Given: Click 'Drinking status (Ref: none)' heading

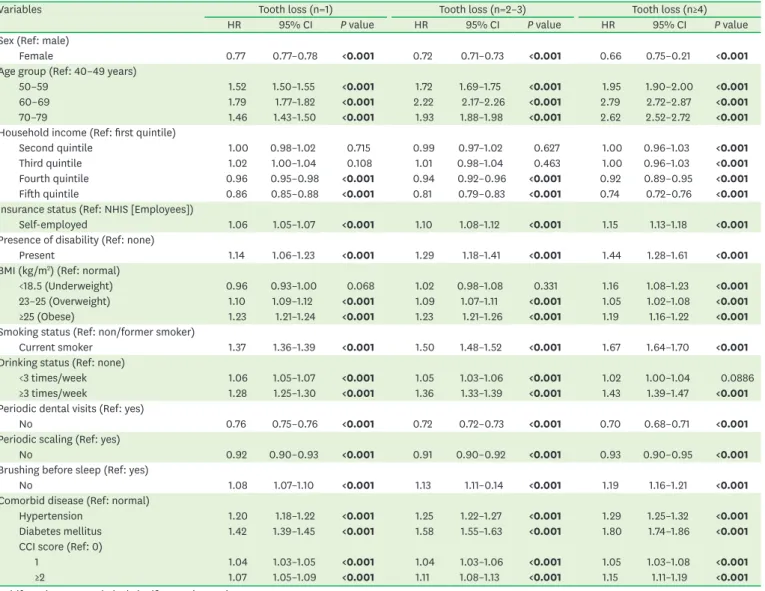Looking at the screenshot, I should (x=62, y=363).
